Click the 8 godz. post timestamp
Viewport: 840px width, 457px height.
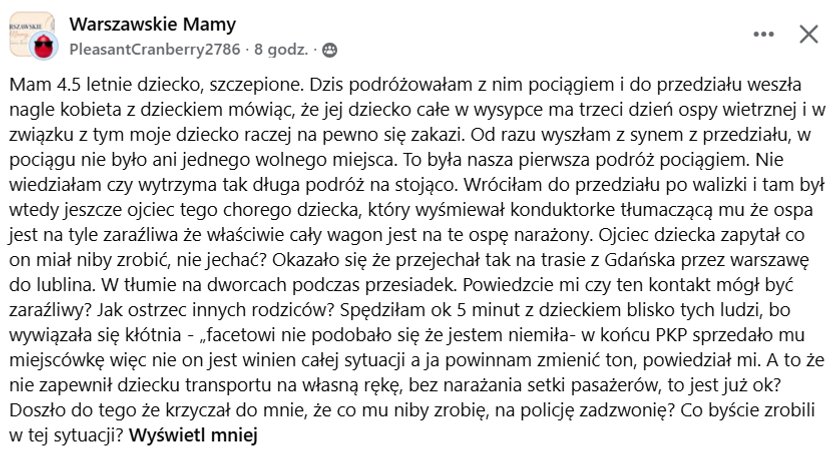click(x=281, y=49)
